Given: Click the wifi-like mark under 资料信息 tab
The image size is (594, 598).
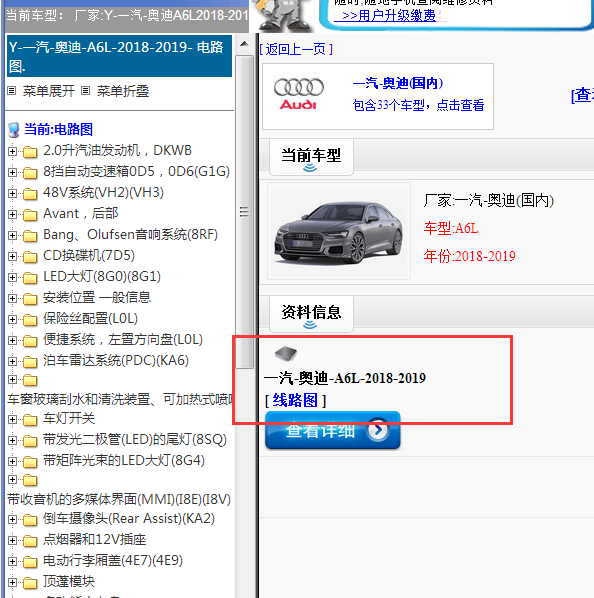Looking at the screenshot, I should pos(310,325).
